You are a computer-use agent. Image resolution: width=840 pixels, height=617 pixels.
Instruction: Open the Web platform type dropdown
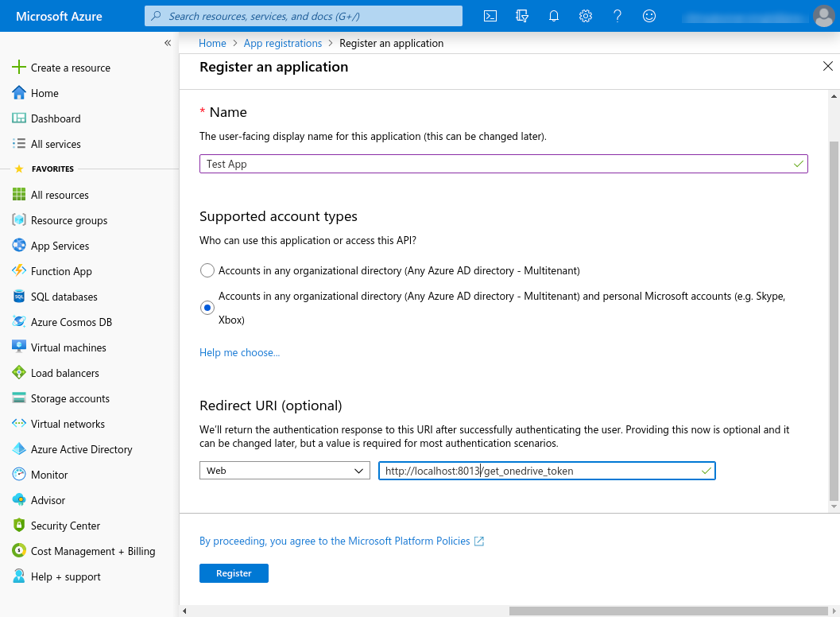[285, 471]
